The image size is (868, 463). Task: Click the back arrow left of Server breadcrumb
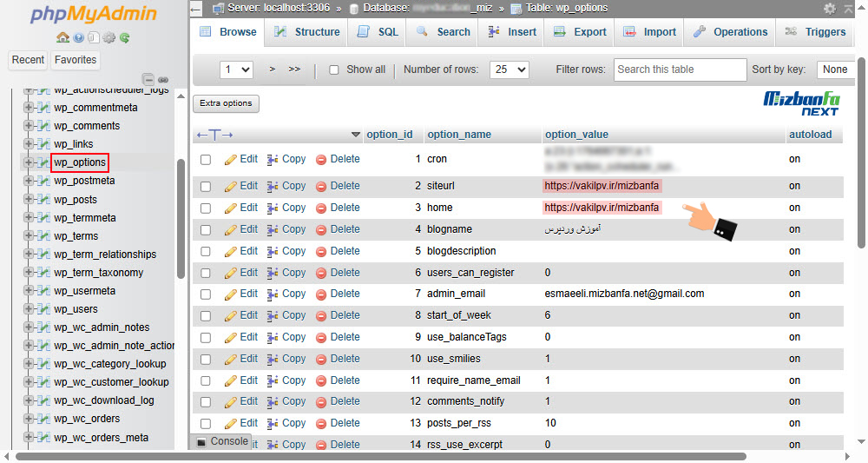tap(196, 9)
